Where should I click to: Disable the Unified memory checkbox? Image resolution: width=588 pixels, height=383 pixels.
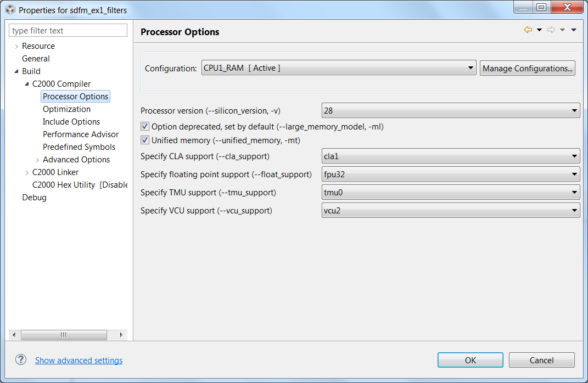pyautogui.click(x=145, y=140)
